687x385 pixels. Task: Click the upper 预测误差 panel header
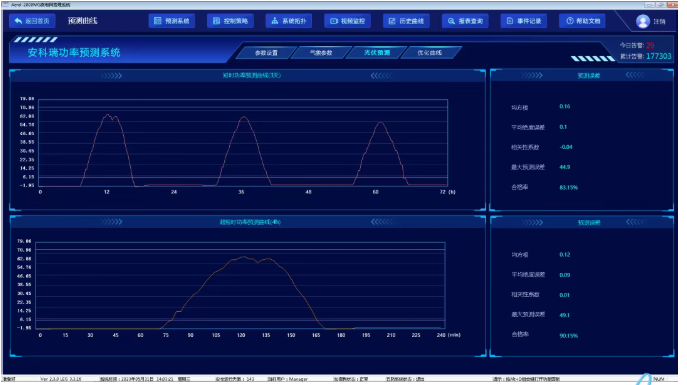(x=588, y=76)
